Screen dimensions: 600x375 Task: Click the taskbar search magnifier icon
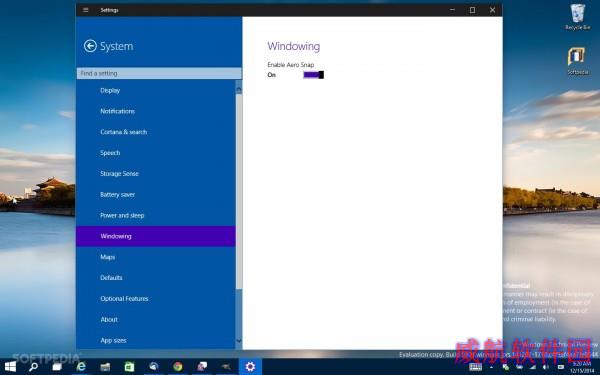(34, 367)
